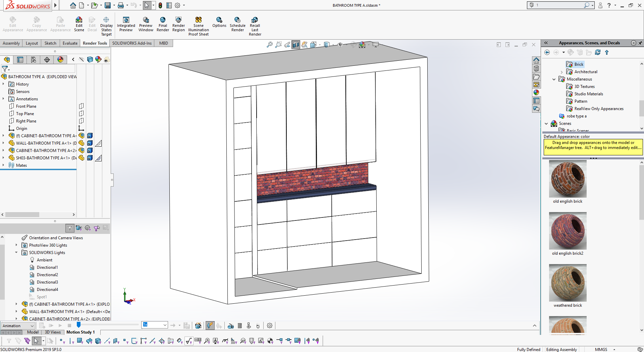Open the Animation study type dropdown
Screen dimensions: 644x352
click(x=18, y=326)
